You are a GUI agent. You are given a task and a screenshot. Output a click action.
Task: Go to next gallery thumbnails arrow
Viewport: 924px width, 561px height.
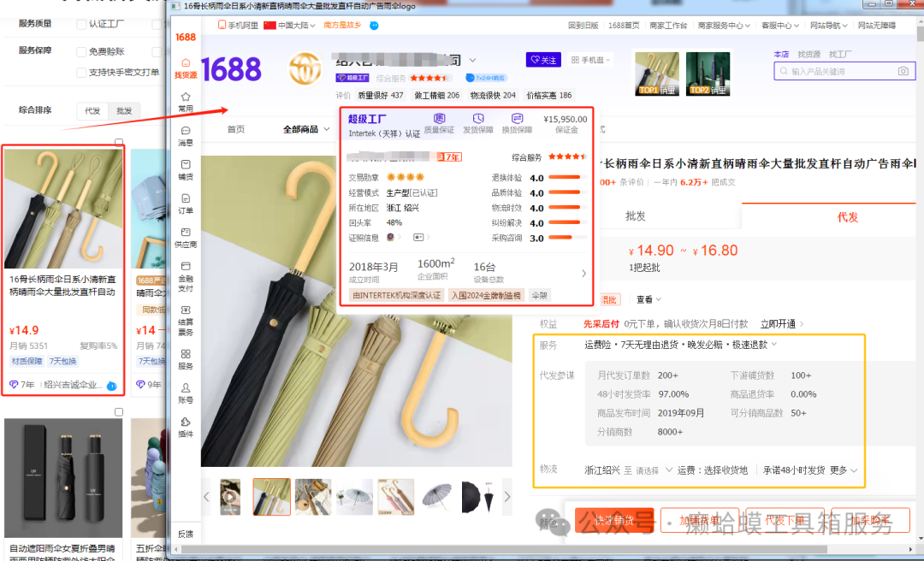point(506,497)
